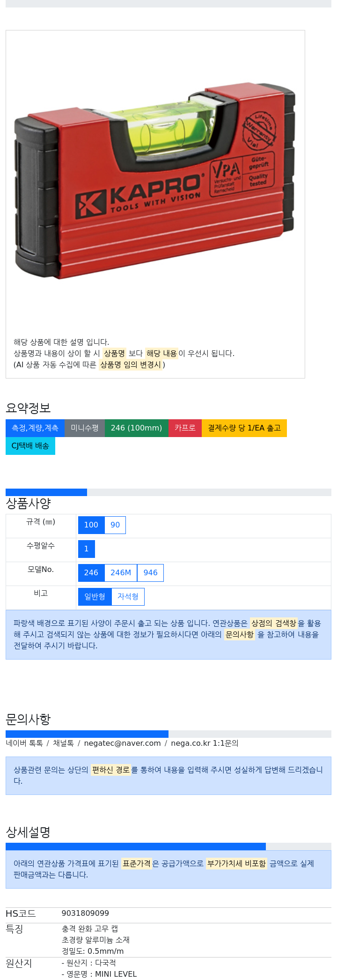Choose model 946 option

[x=150, y=573]
